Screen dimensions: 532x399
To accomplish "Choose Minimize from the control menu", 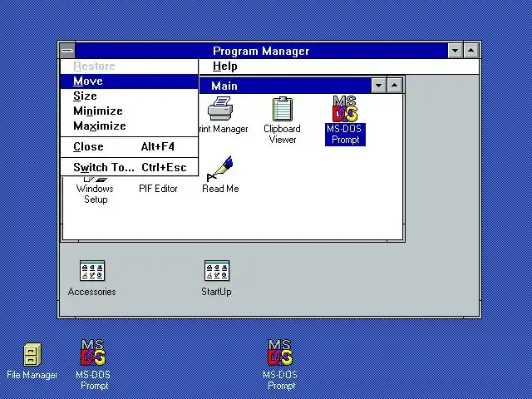I will (x=130, y=111).
